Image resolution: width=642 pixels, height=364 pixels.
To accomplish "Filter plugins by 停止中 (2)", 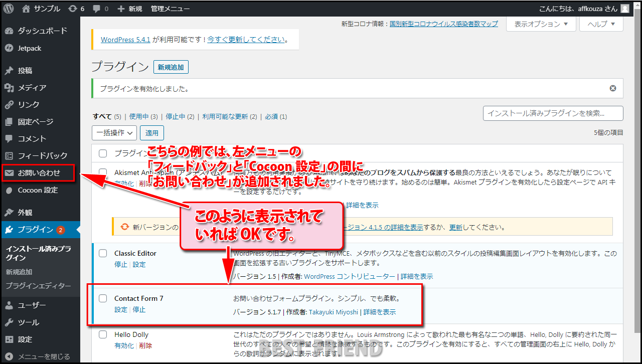I will 180,116.
